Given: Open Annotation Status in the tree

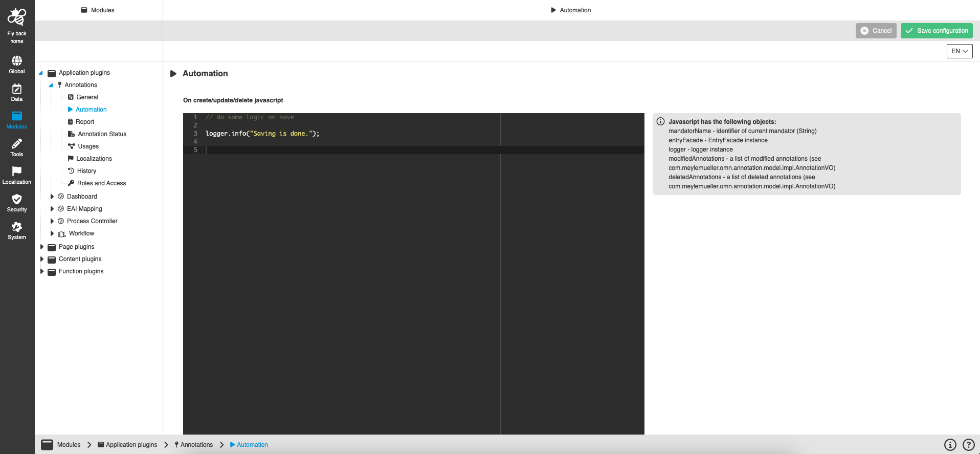Looking at the screenshot, I should tap(102, 134).
